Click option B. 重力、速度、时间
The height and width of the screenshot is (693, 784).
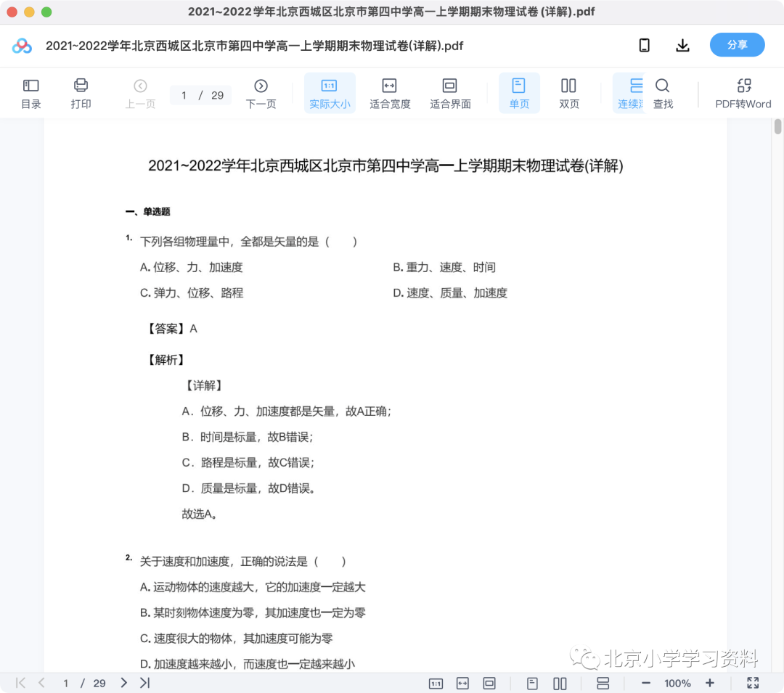click(x=444, y=267)
